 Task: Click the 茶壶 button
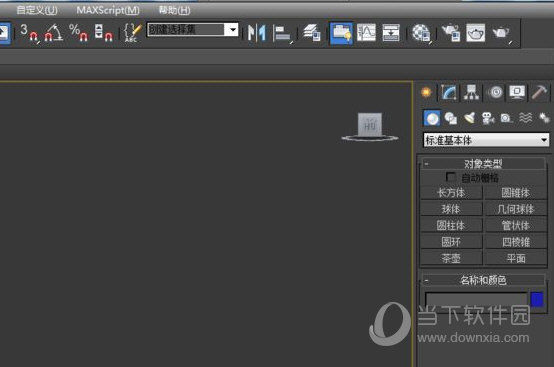point(451,258)
